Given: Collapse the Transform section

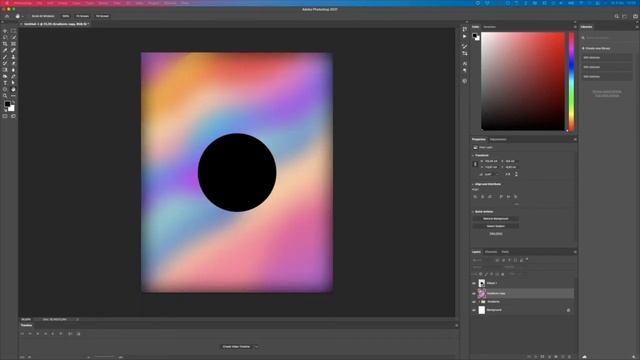Looking at the screenshot, I should [x=473, y=156].
